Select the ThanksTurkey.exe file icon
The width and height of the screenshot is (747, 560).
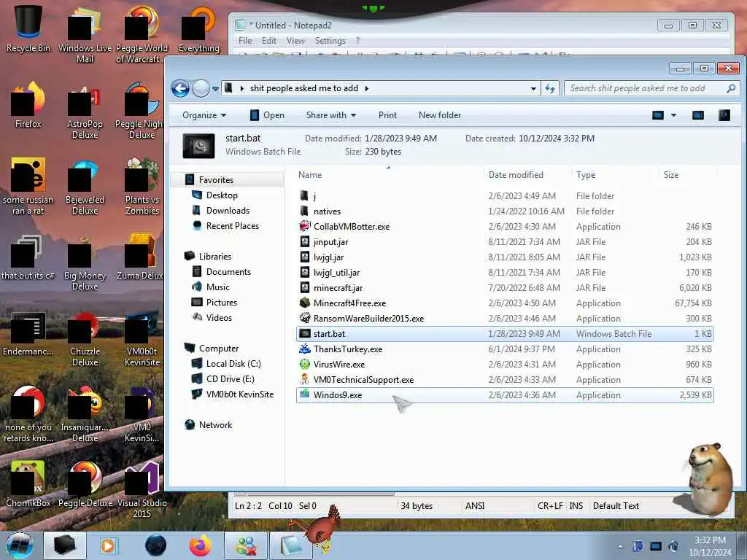pos(304,349)
